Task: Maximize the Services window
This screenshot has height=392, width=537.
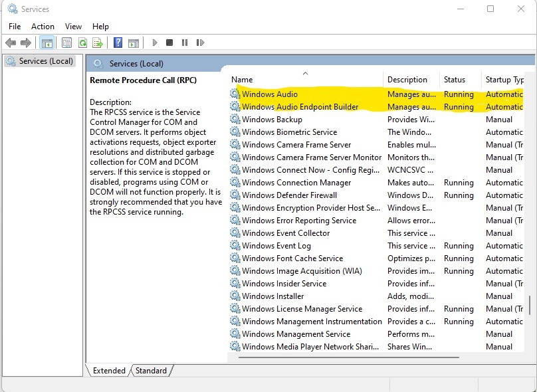Action: point(490,9)
